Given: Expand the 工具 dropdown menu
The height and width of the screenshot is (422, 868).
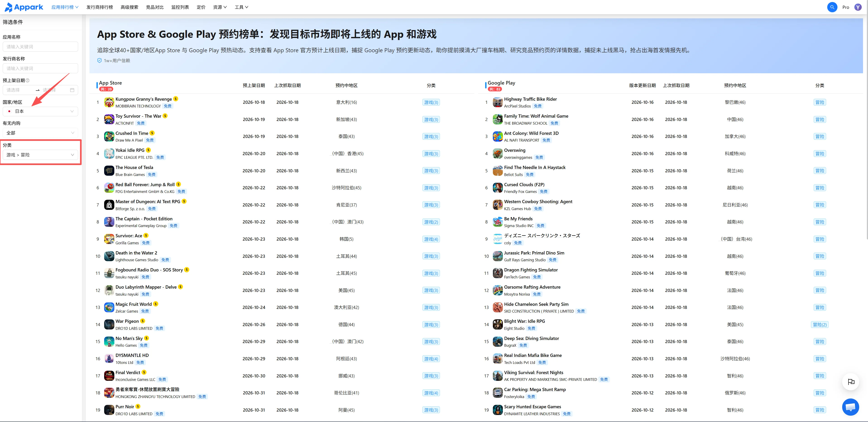Looking at the screenshot, I should coord(241,7).
